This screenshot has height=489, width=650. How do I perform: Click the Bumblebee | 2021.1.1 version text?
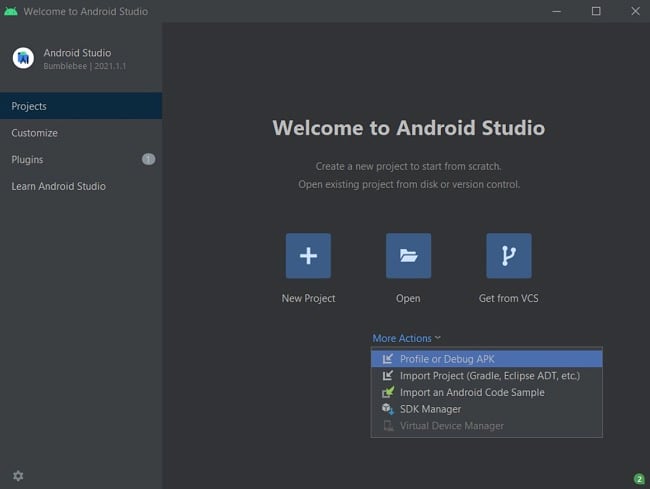[x=85, y=66]
